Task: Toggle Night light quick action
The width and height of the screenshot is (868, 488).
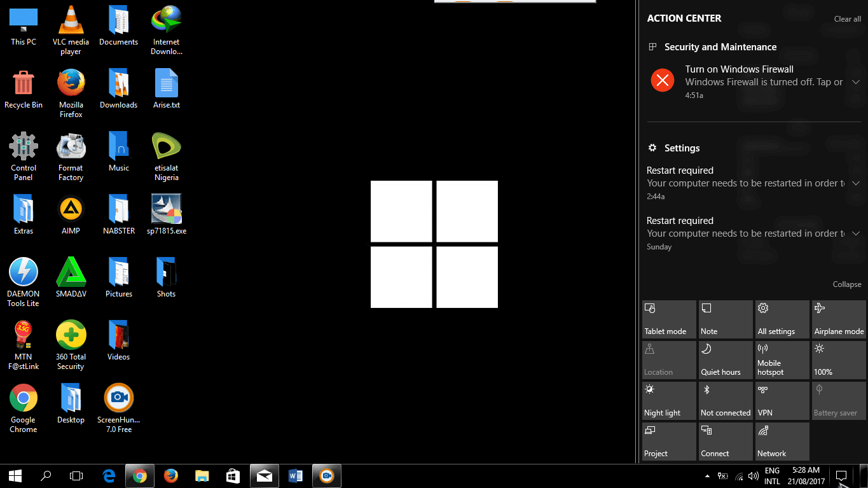Action: (669, 401)
